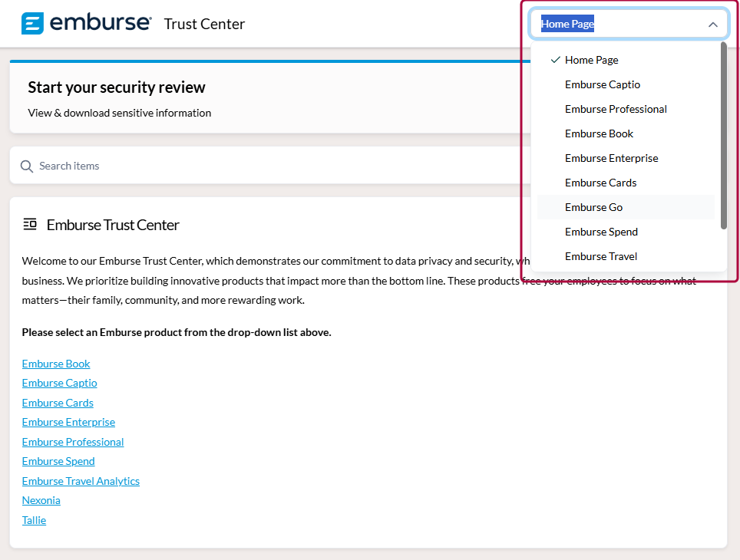Click the search magnifier icon
Image resolution: width=740 pixels, height=560 pixels.
pyautogui.click(x=27, y=166)
